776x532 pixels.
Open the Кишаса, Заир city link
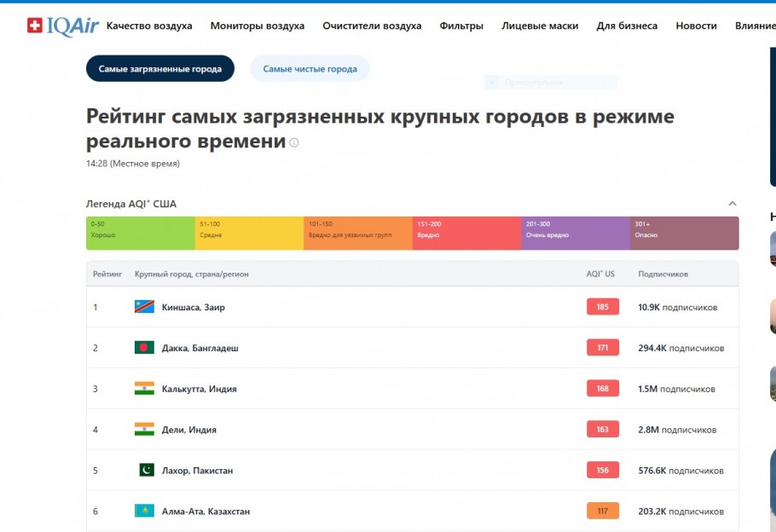(x=194, y=307)
